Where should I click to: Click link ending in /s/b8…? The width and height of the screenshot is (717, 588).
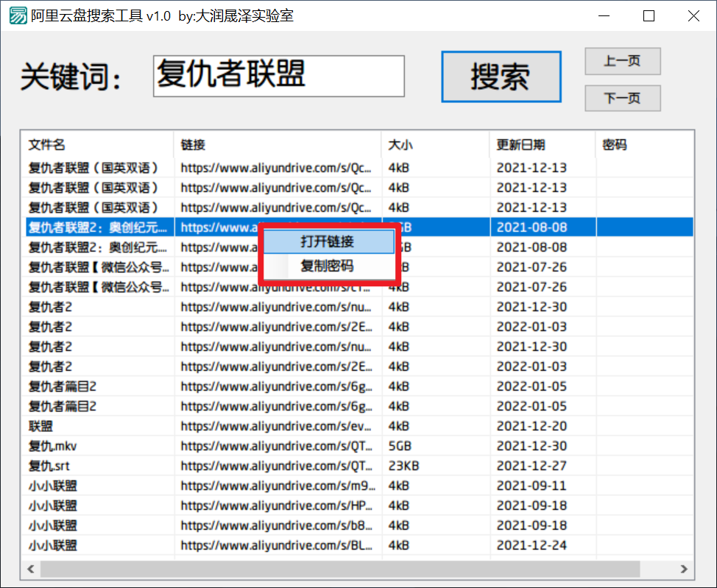tap(276, 525)
